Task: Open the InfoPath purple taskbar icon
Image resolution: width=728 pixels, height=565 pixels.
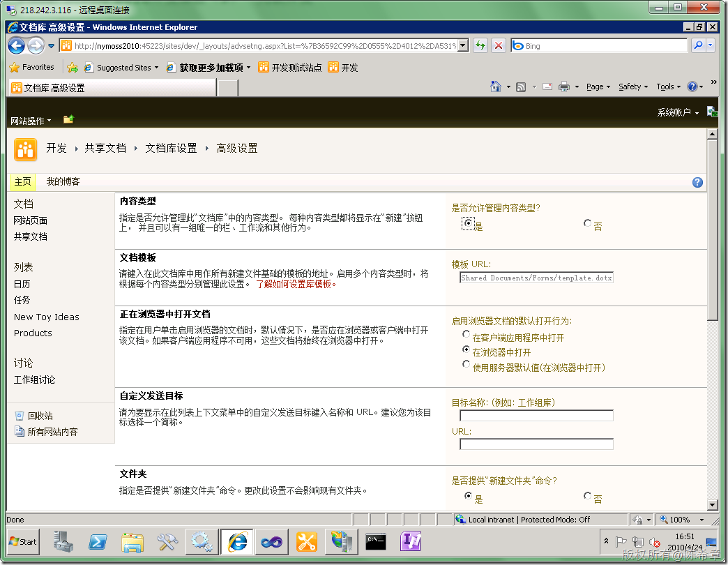Action: tap(411, 541)
